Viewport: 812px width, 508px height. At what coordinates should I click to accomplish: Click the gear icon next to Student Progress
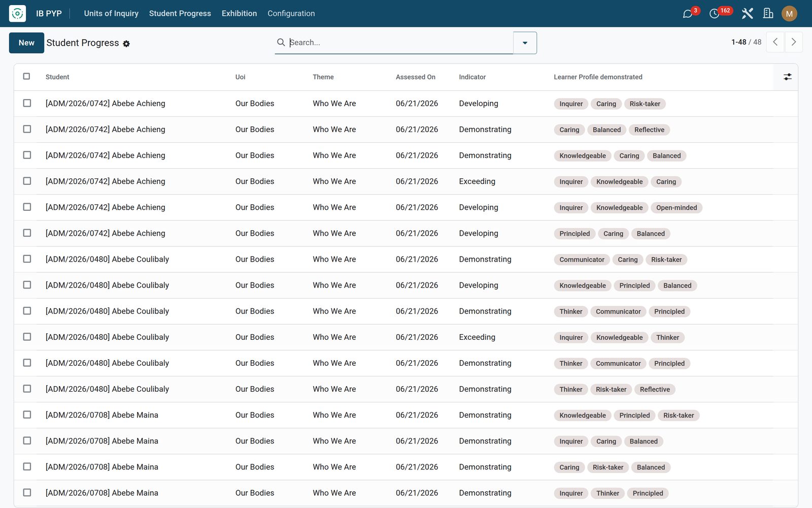tap(126, 44)
